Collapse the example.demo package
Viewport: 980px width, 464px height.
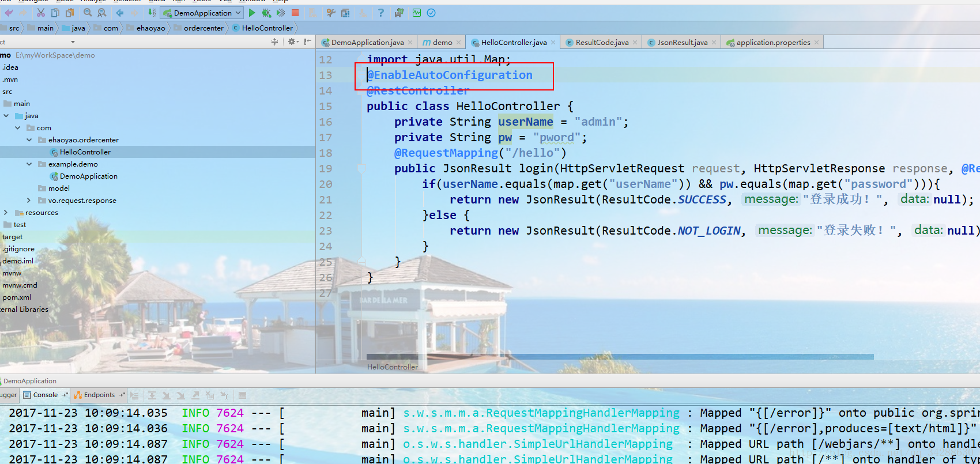29,164
